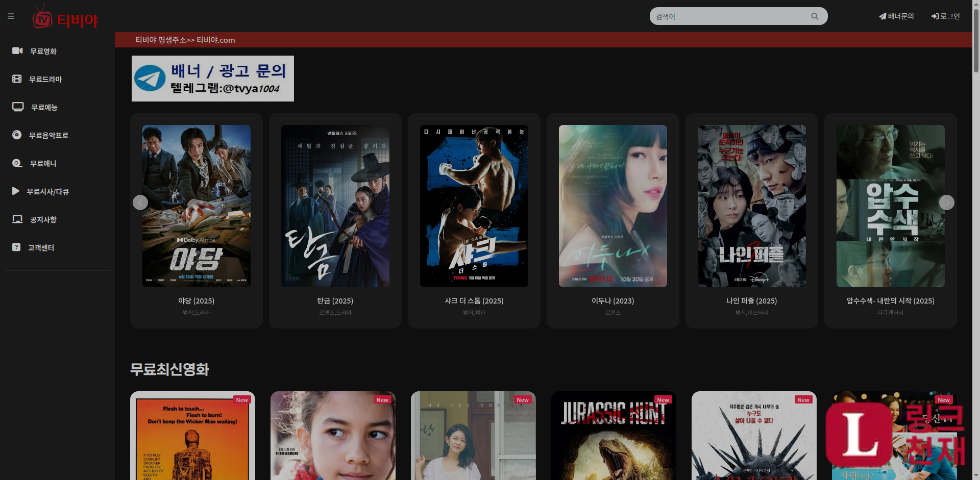Click the film strip icon for 무료드라마
This screenshot has width=980, height=480.
click(x=17, y=79)
